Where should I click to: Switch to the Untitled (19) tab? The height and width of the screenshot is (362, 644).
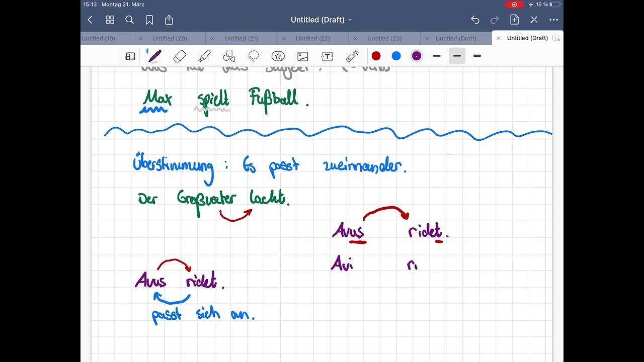coord(99,38)
